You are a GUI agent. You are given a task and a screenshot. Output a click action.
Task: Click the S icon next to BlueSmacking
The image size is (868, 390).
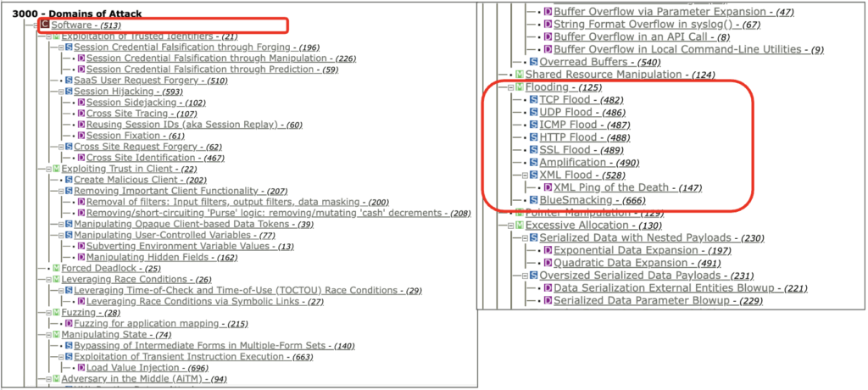(533, 200)
